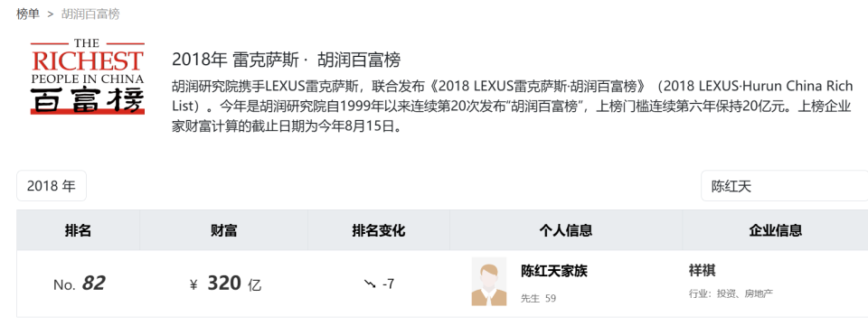This screenshot has width=868, height=335.
Task: Click the 先生 59 age info text
Action: (538, 299)
